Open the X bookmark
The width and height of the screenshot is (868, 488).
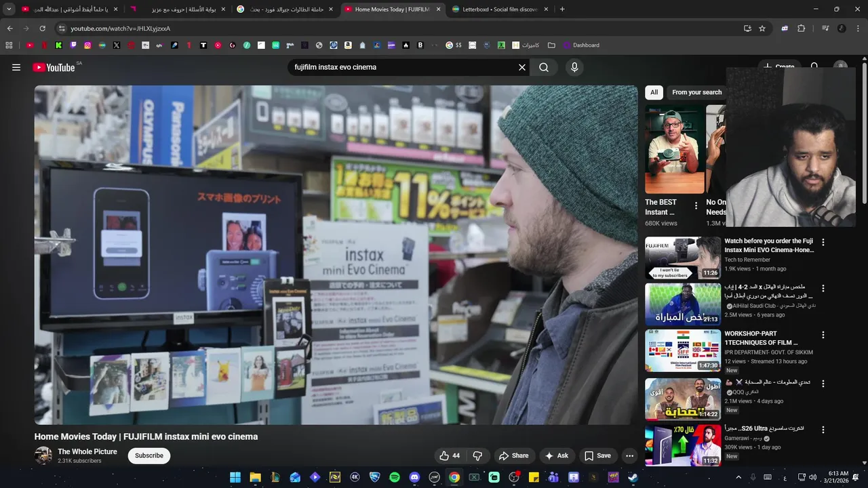(117, 45)
